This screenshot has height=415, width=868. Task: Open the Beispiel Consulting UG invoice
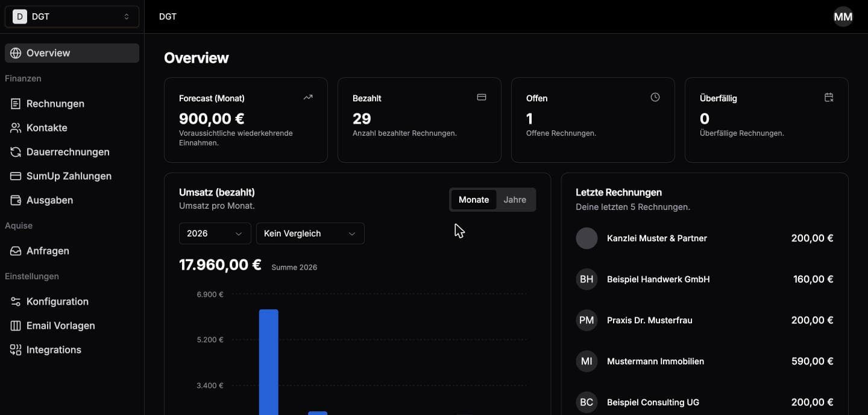705,402
